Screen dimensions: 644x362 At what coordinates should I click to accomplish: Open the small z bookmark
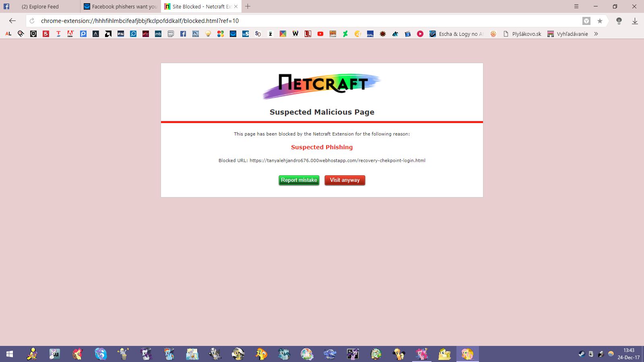(x=270, y=34)
